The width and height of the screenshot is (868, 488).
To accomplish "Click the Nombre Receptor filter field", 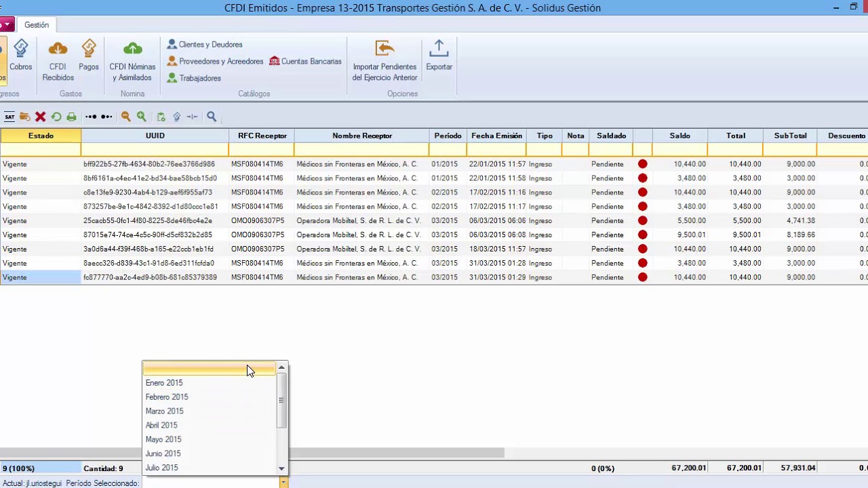I will coord(362,150).
